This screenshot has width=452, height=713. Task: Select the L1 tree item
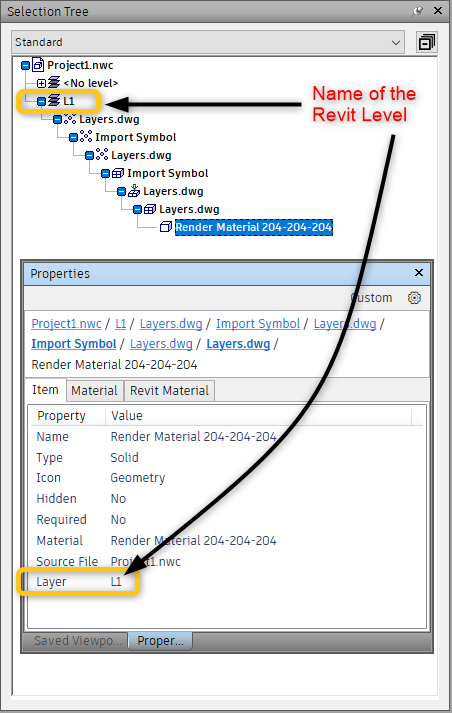point(69,101)
